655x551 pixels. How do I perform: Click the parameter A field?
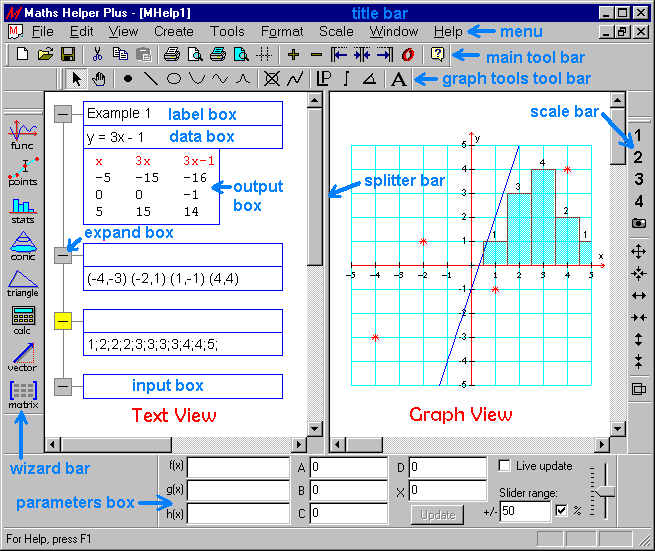pos(349,467)
